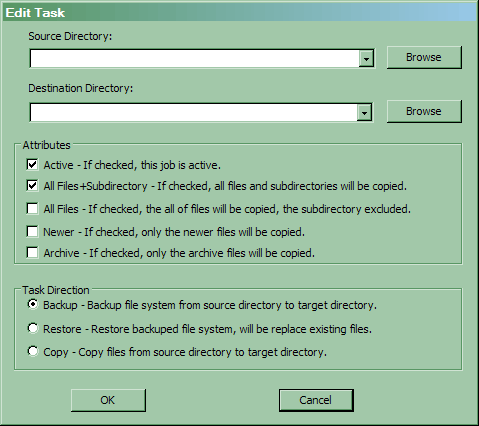Image resolution: width=479 pixels, height=426 pixels.
Task: Open the Source Directory dropdown arrow
Action: click(x=366, y=59)
